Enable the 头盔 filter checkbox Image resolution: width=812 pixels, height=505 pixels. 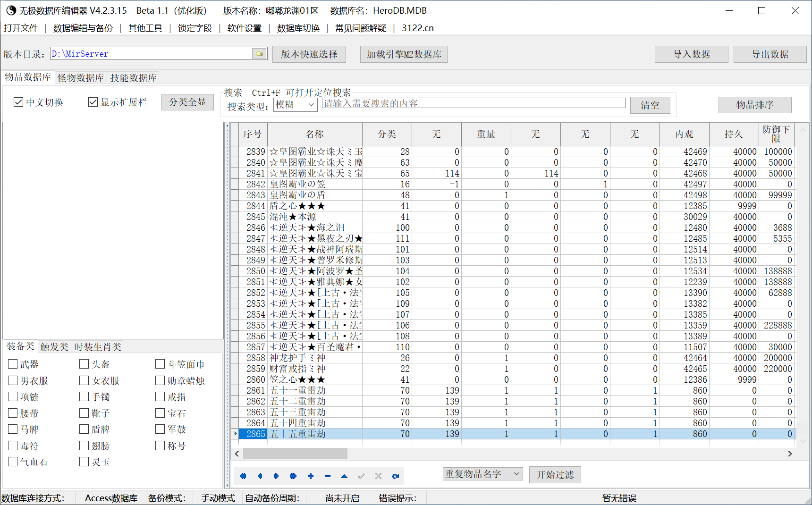(x=84, y=364)
